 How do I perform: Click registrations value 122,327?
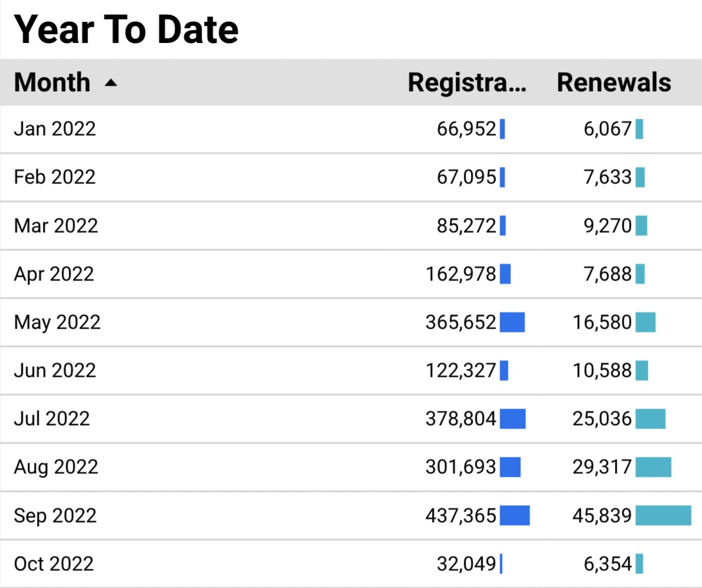click(x=461, y=371)
